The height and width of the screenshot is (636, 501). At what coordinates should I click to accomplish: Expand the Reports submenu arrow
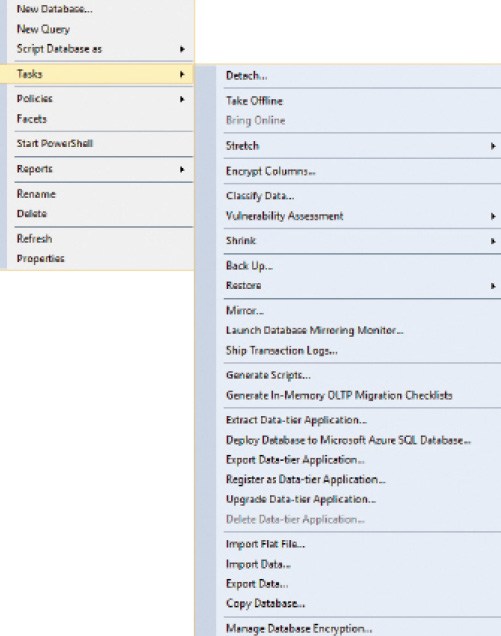tap(182, 170)
